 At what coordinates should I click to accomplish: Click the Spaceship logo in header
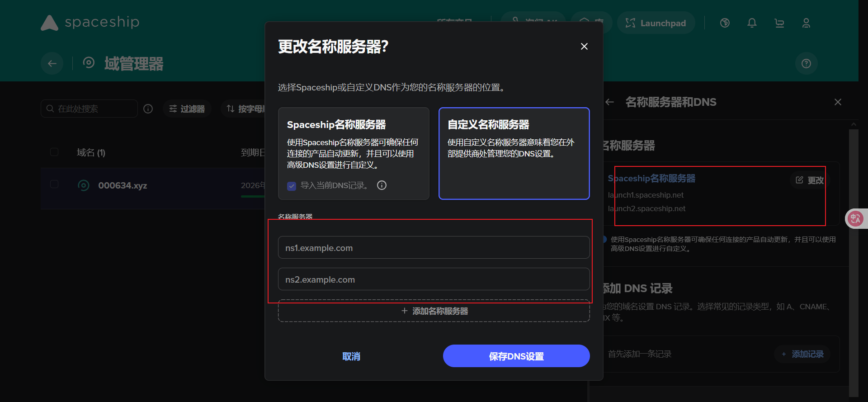pyautogui.click(x=90, y=23)
